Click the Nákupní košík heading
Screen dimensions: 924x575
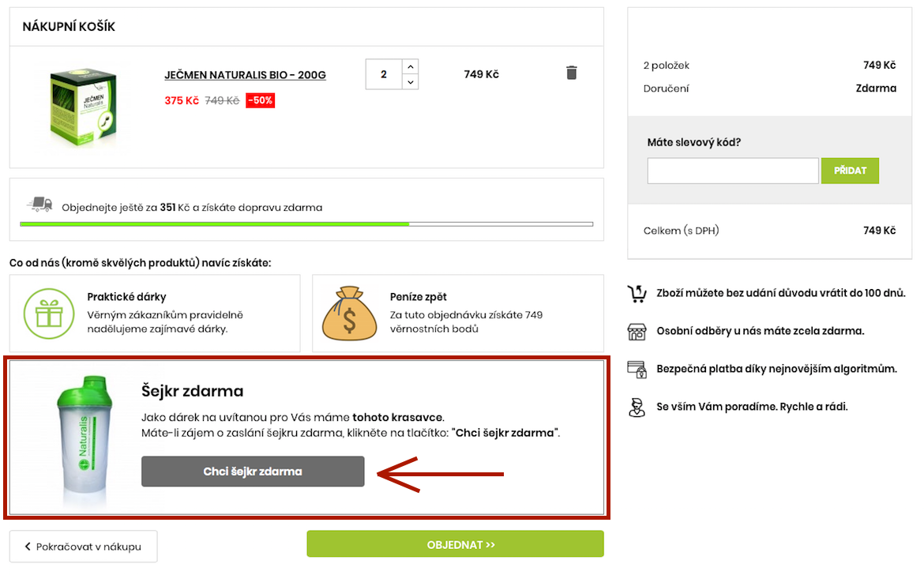pos(69,27)
